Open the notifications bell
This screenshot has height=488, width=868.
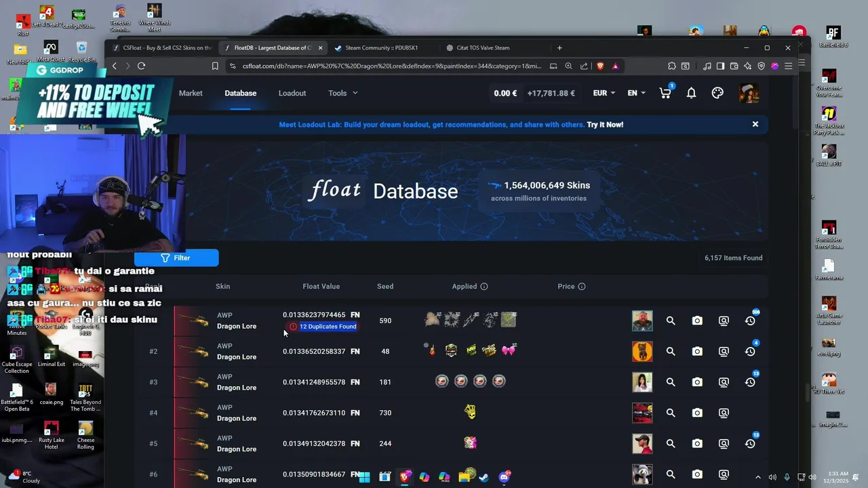pyautogui.click(x=691, y=94)
